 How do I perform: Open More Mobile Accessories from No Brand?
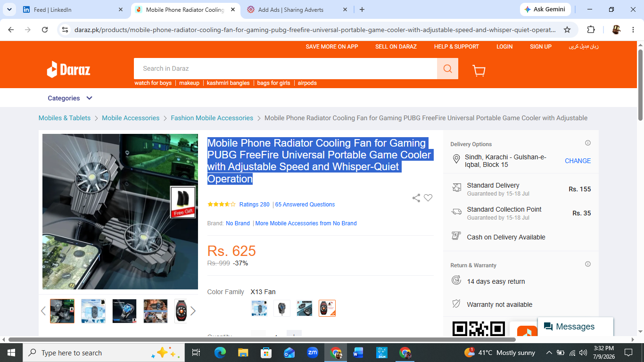click(306, 223)
